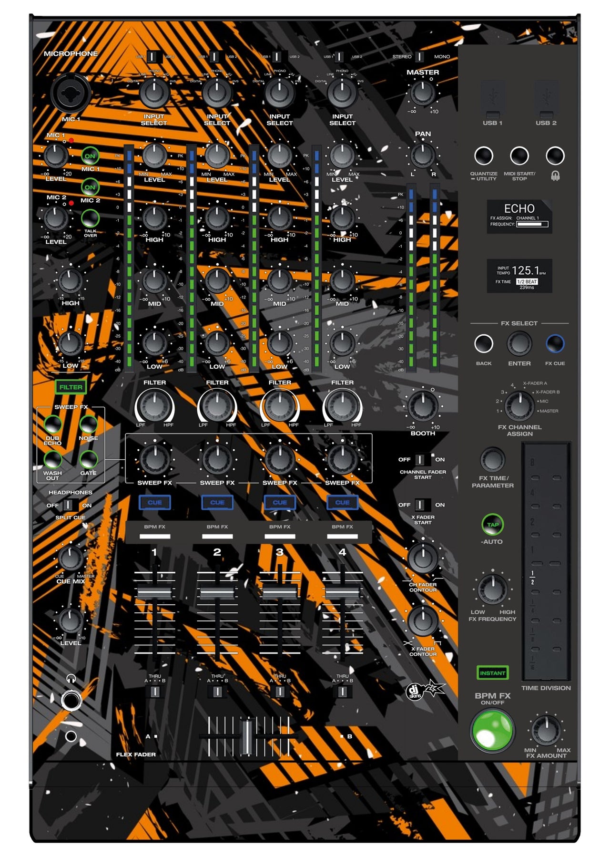
Task: Click the MIC 2 level knob
Action: (56, 218)
